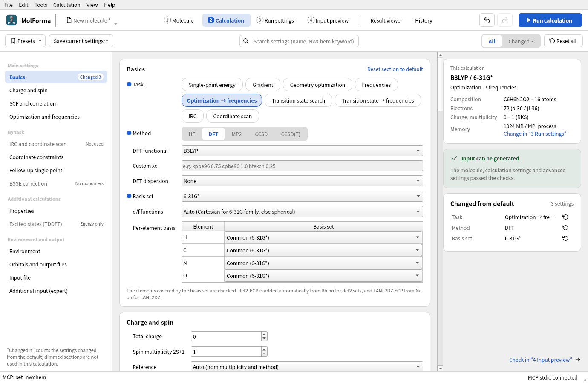The width and height of the screenshot is (588, 383).
Task: Choose the Transition state search task
Action: [298, 100]
